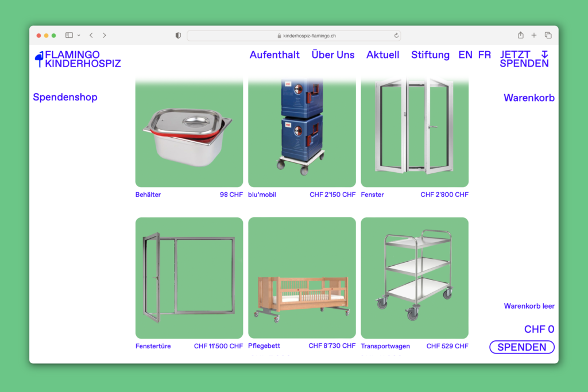
Task: Select the Pflegebett product image
Action: pyautogui.click(x=301, y=278)
